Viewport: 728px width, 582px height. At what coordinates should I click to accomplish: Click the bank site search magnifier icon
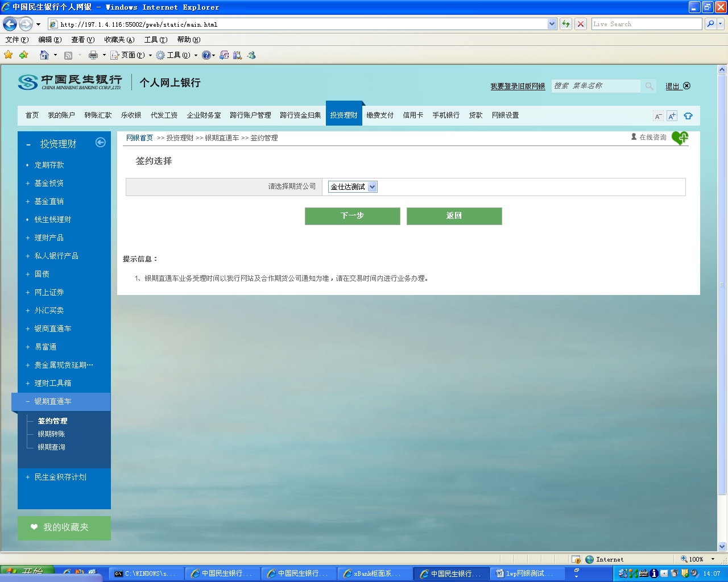649,86
